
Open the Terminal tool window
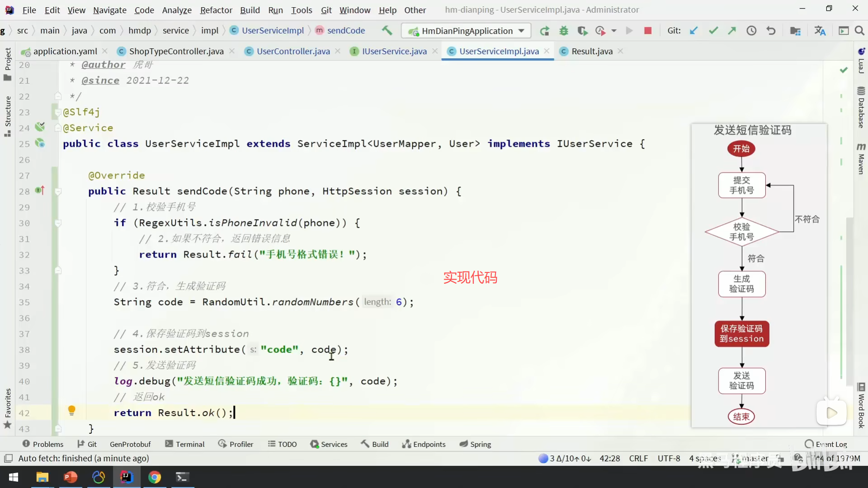pos(185,444)
